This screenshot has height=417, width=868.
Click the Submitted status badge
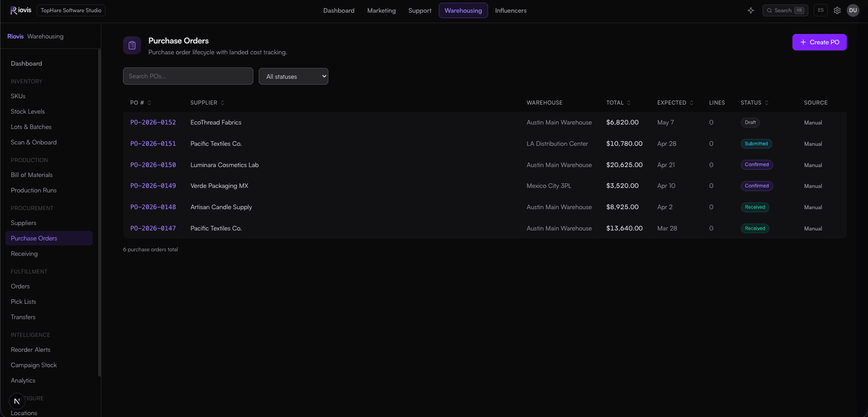(x=756, y=144)
